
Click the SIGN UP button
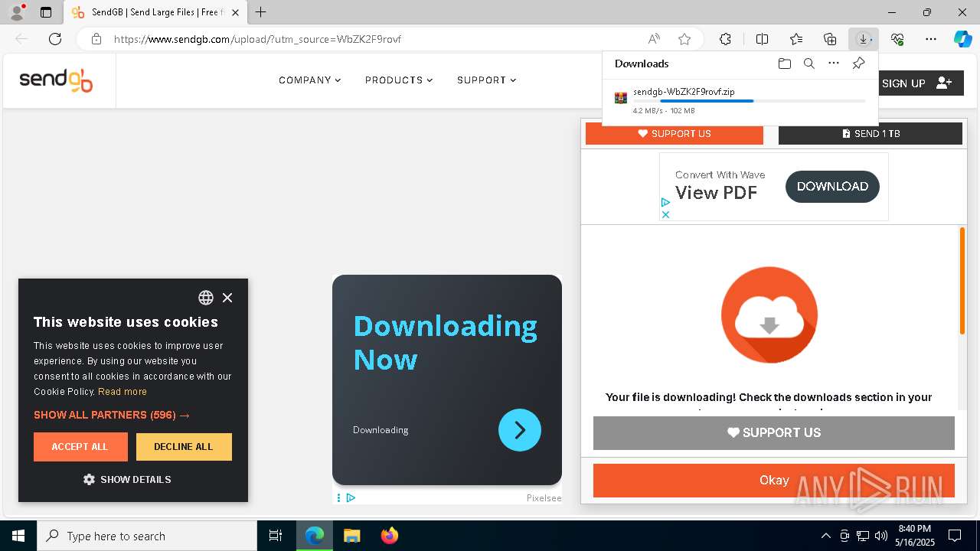(916, 83)
